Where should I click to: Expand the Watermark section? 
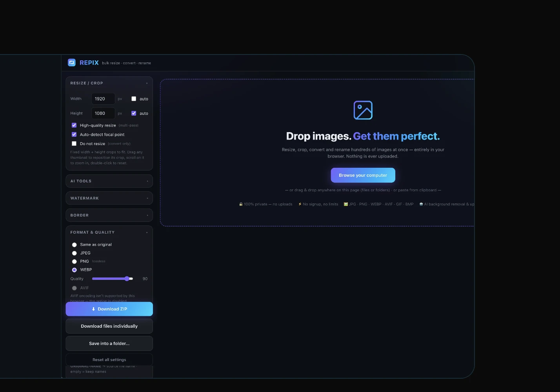[x=109, y=198]
